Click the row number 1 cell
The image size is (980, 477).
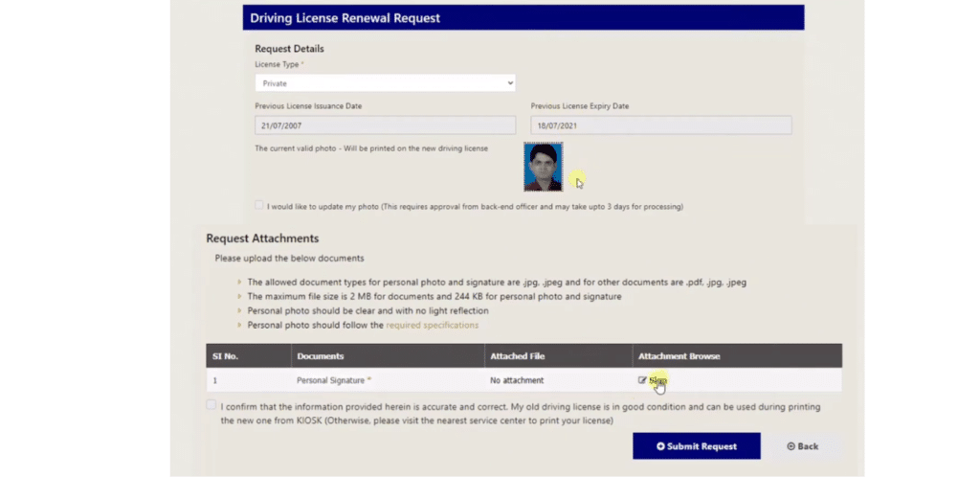coord(249,380)
